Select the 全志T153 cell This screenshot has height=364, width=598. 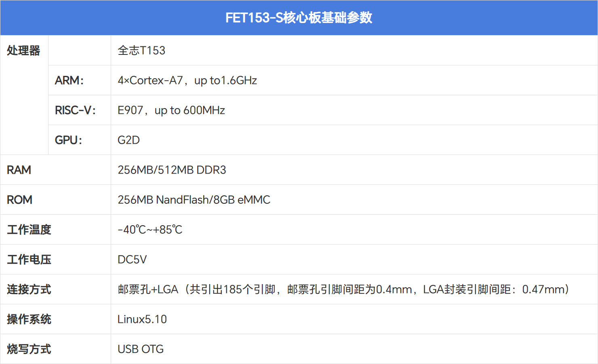click(141, 50)
